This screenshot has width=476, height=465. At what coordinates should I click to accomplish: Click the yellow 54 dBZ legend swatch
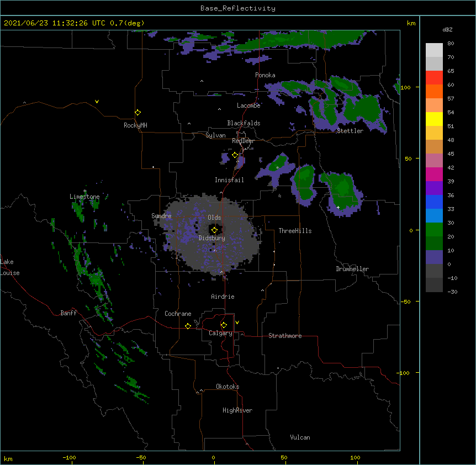(x=434, y=119)
